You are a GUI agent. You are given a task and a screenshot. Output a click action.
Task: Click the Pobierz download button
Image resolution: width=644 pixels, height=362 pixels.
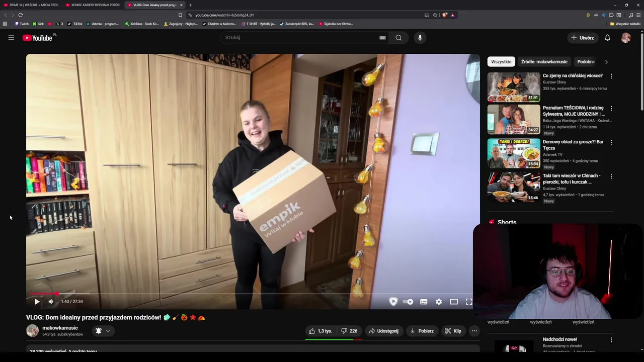(422, 331)
